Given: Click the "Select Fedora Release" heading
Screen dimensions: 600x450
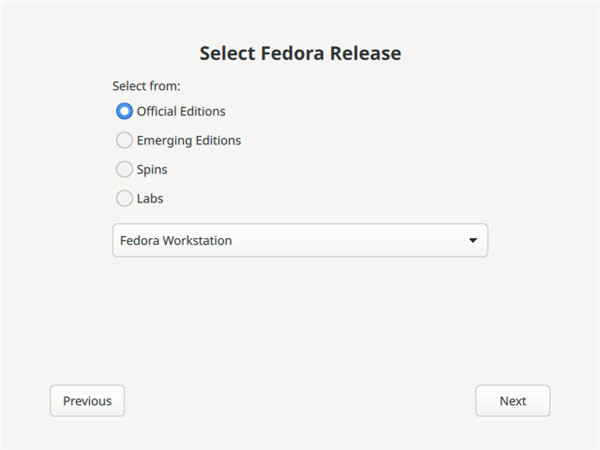Looking at the screenshot, I should coord(300,53).
